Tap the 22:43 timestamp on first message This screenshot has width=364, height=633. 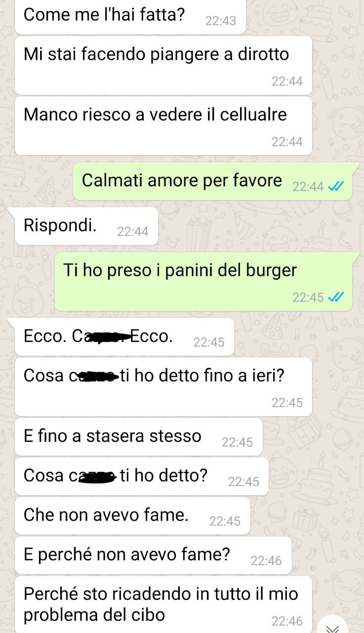tap(220, 21)
